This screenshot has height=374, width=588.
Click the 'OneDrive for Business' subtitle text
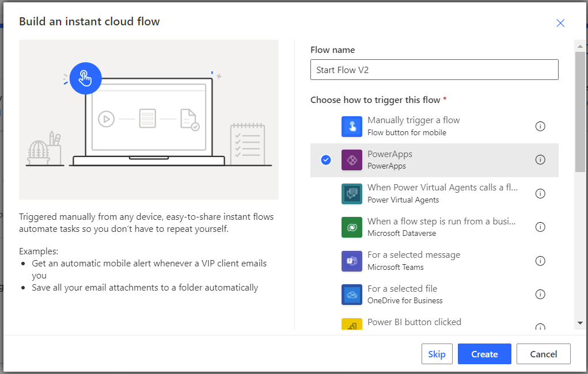click(405, 300)
